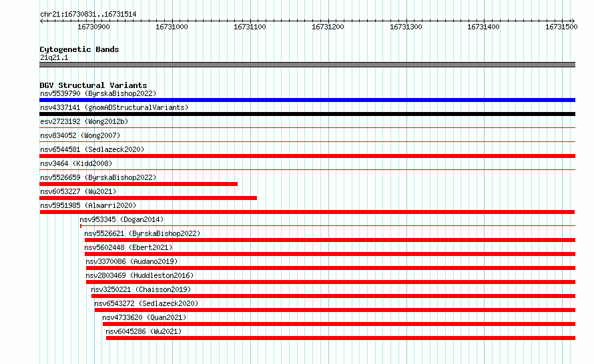Viewport: 594px width, 364px height.
Task: Click the nsv5526621 (ByrskaBishop2022) label
Action: coord(142,233)
